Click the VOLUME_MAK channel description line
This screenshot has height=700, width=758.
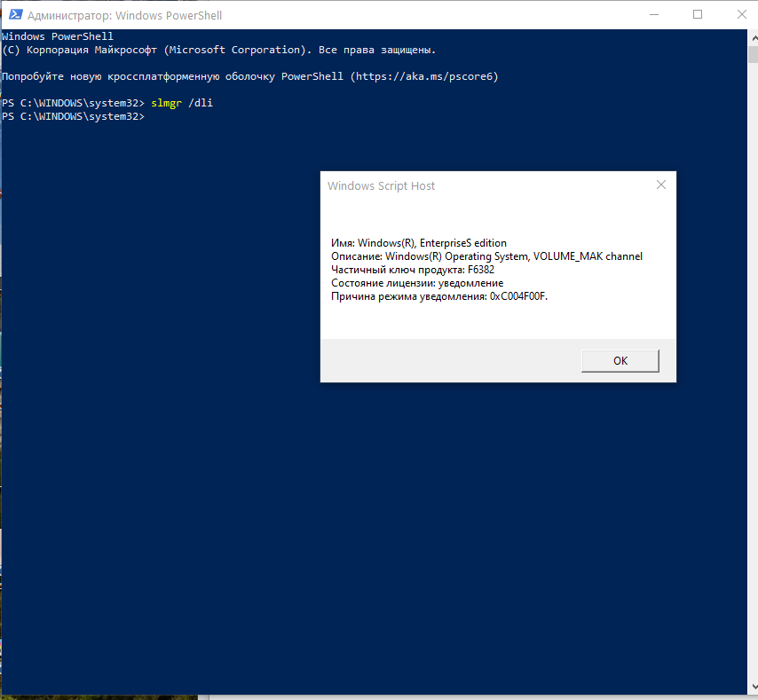(x=486, y=256)
